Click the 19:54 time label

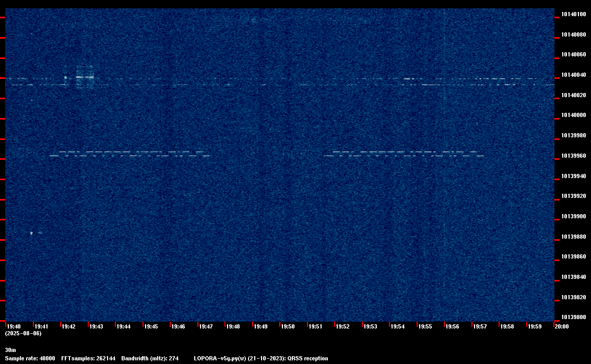point(398,326)
